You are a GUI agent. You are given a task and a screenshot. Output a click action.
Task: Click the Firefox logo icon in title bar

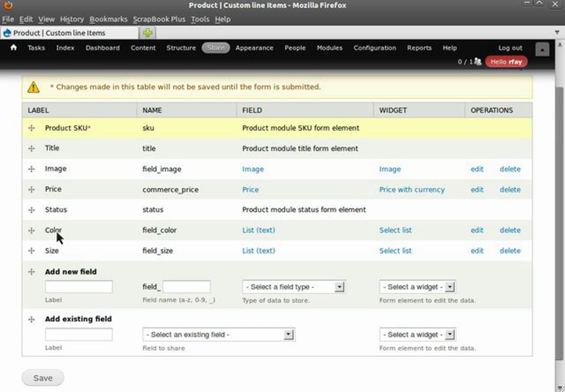point(8,5)
